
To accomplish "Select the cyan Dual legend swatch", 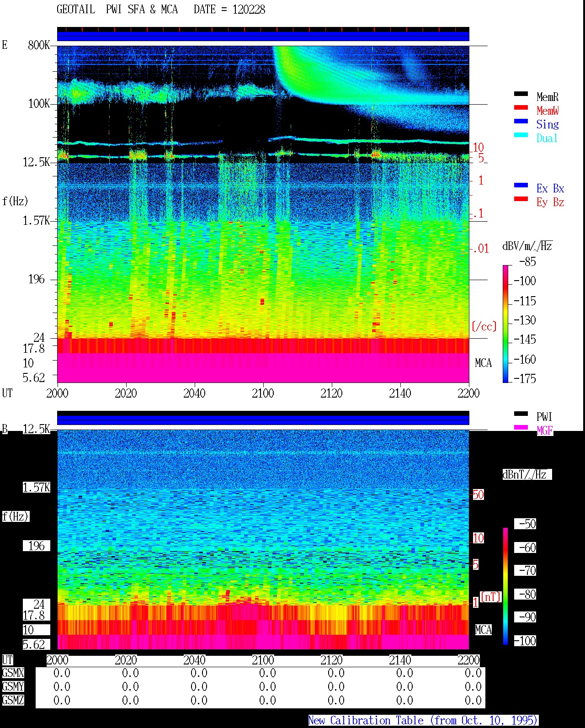I will (x=521, y=135).
